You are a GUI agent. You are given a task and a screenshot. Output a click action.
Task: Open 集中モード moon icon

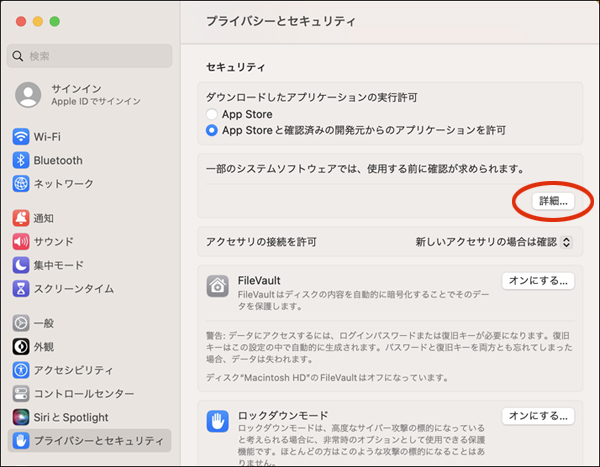(x=21, y=265)
